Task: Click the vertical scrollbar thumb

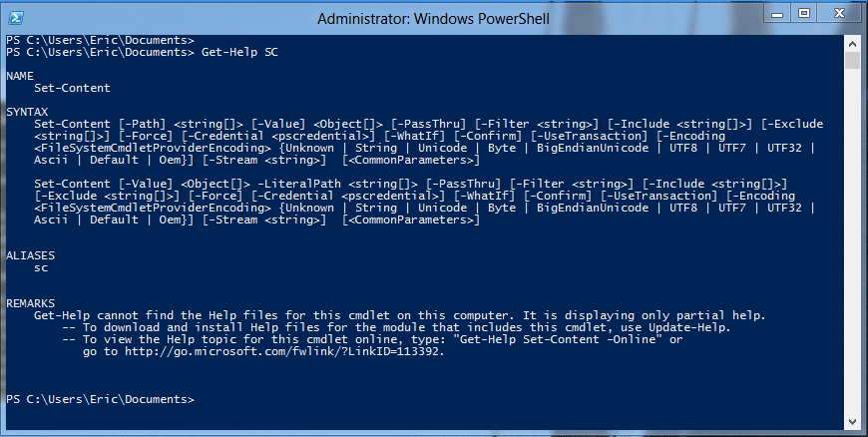Action: point(852,61)
